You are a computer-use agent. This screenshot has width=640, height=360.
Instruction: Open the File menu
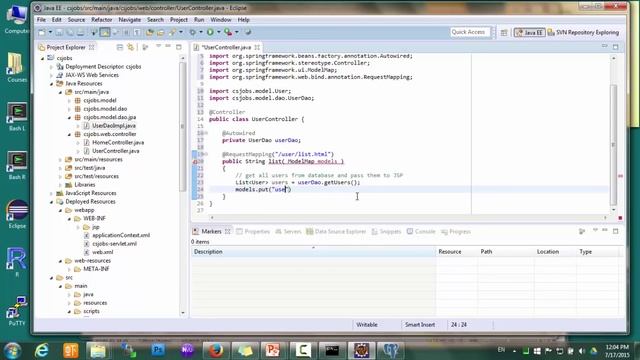pos(42,20)
